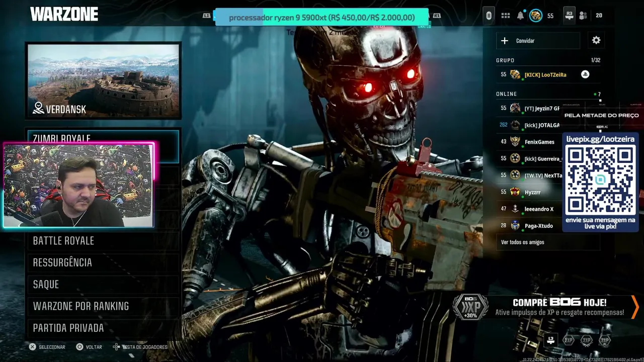The height and width of the screenshot is (362, 644).
Task: Select friend leeeandro X row
Action: (x=528, y=209)
